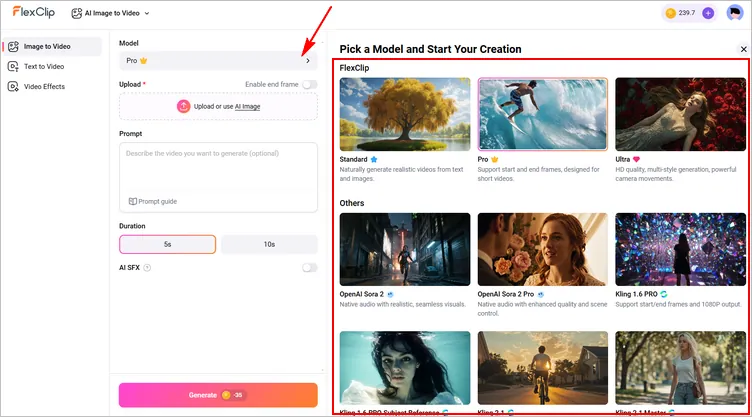Click the Text to Video sidebar icon

click(13, 67)
